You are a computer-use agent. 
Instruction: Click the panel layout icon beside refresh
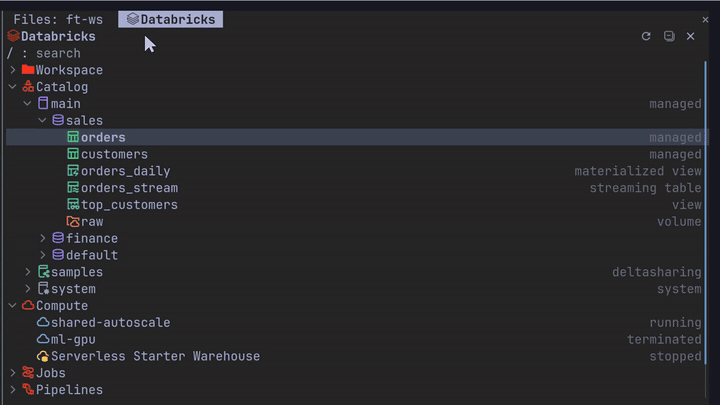(x=669, y=36)
